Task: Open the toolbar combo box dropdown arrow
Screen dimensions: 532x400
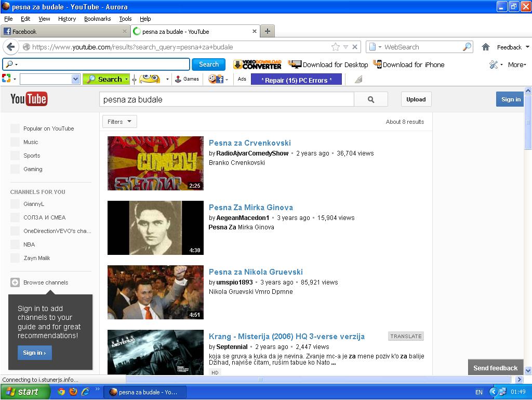Action: click(76, 79)
